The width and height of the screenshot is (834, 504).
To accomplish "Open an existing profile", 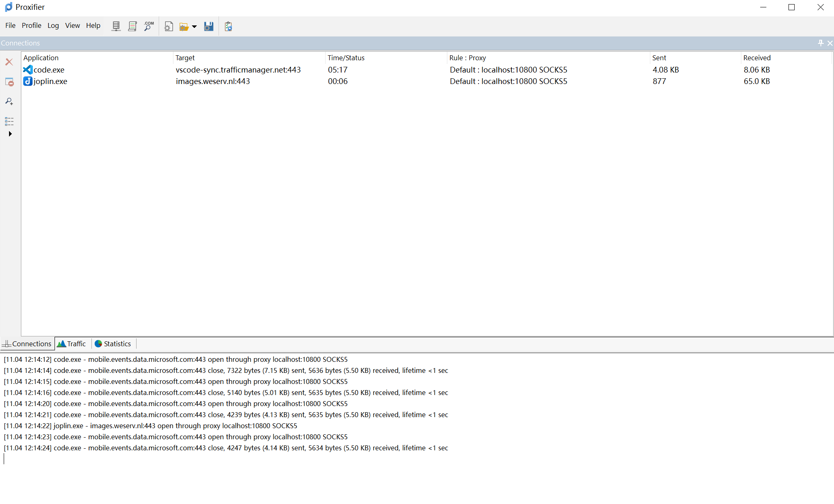I will pos(184,26).
